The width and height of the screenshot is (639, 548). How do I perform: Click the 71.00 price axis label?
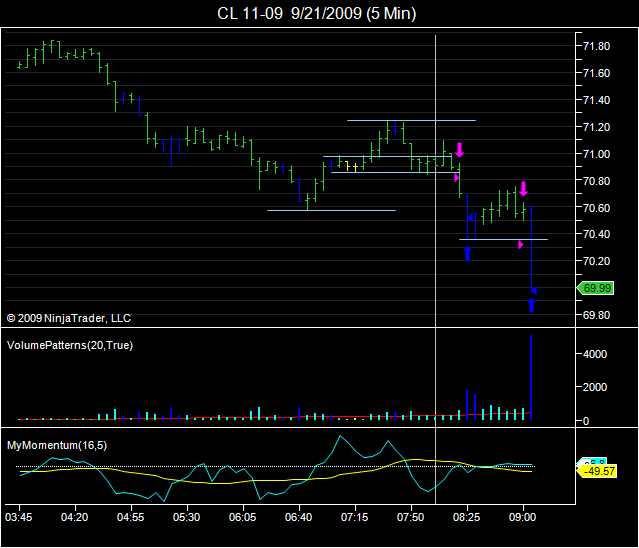pos(596,154)
